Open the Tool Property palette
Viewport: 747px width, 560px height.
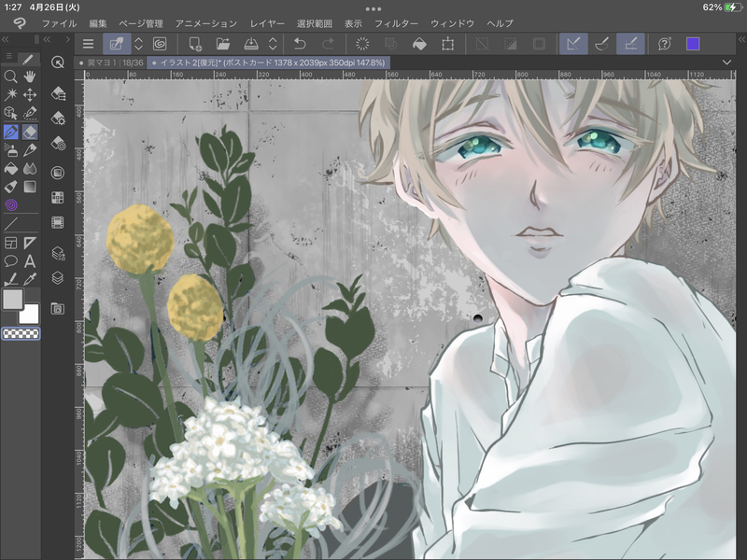pyautogui.click(x=58, y=119)
